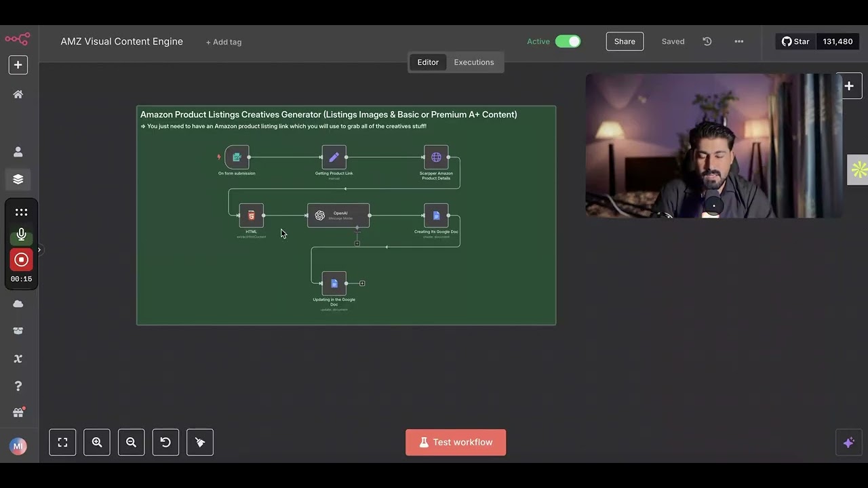
Task: Tidy up the workflow with the broom icon
Action: [x=200, y=443]
